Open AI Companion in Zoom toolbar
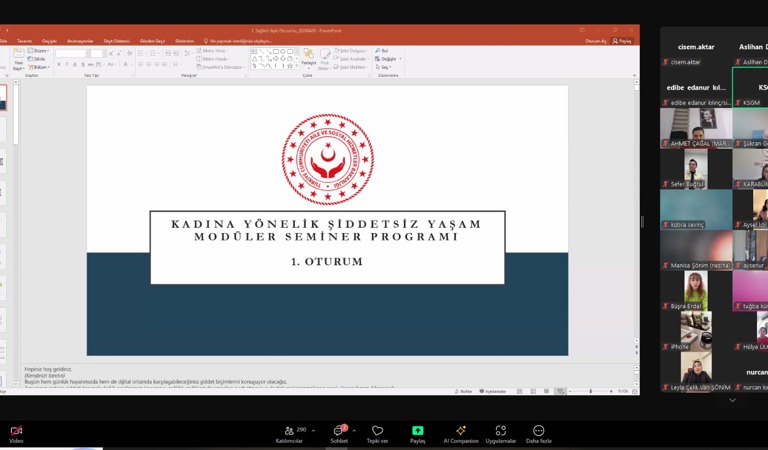Screen dimensions: 768x450 click(x=460, y=434)
